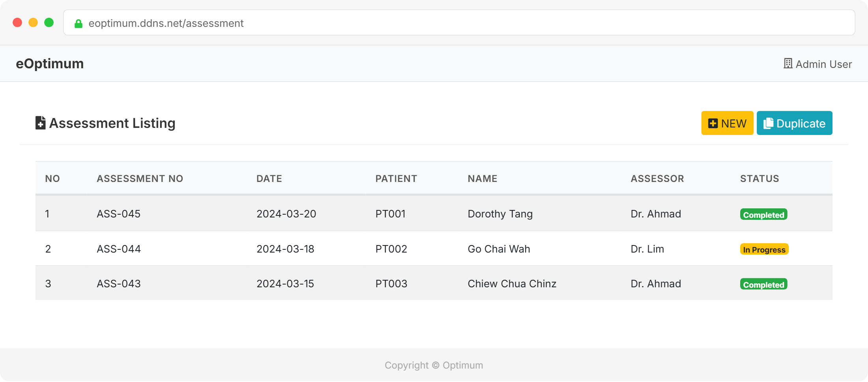Click Completed badge for Dorothy Tang

coord(763,215)
